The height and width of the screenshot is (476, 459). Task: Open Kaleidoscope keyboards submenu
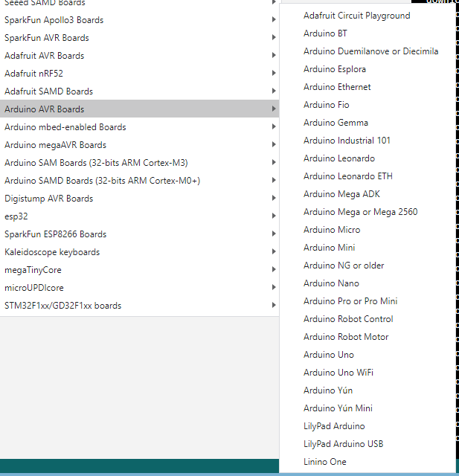pos(139,252)
